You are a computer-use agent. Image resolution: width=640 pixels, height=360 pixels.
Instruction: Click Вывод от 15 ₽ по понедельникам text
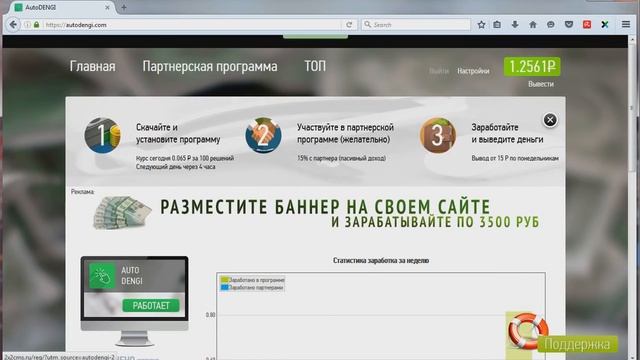[x=515, y=158]
